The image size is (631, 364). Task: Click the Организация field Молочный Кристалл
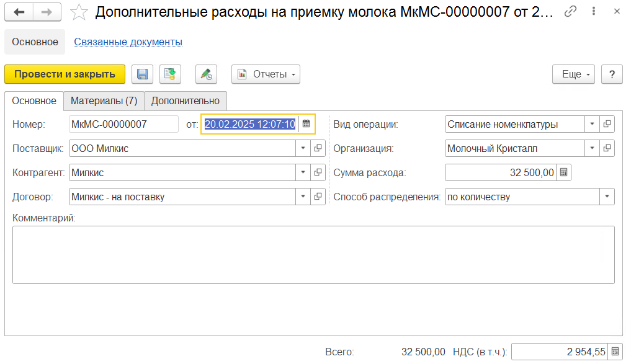[515, 148]
